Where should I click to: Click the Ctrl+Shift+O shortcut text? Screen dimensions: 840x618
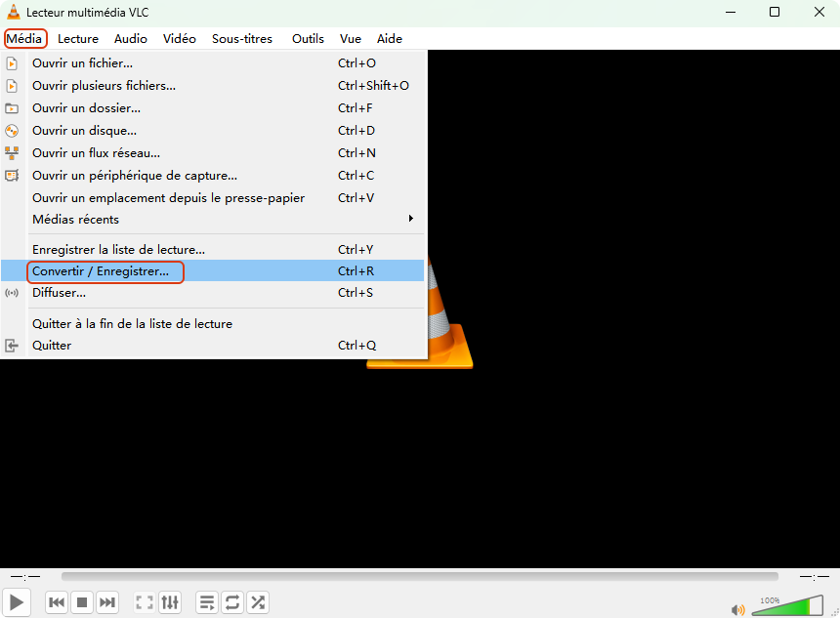373,86
